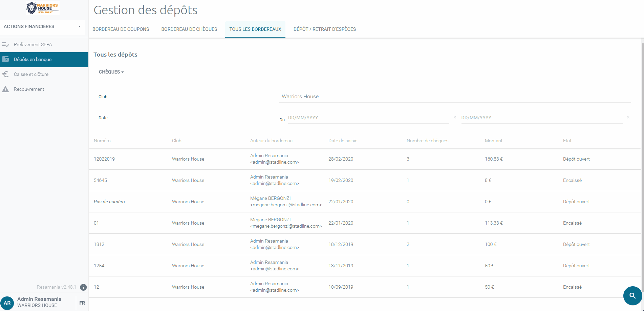Click the 8 € amount cell

(488, 180)
